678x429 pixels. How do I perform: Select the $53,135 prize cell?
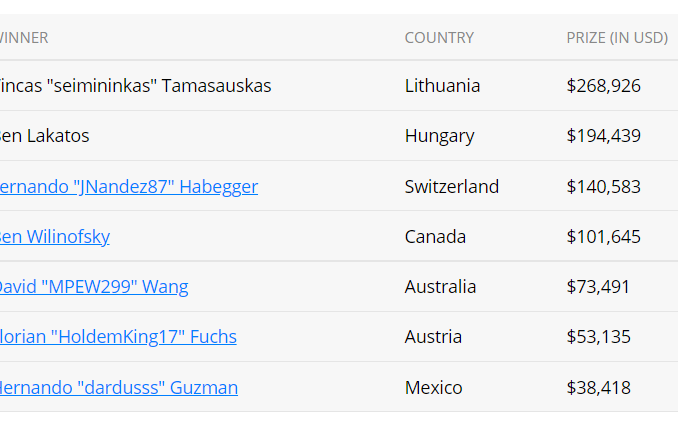pos(598,336)
